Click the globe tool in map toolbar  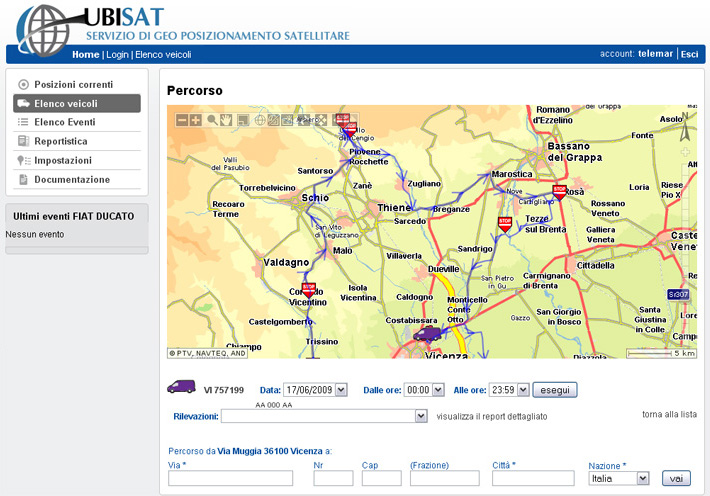pyautogui.click(x=260, y=120)
